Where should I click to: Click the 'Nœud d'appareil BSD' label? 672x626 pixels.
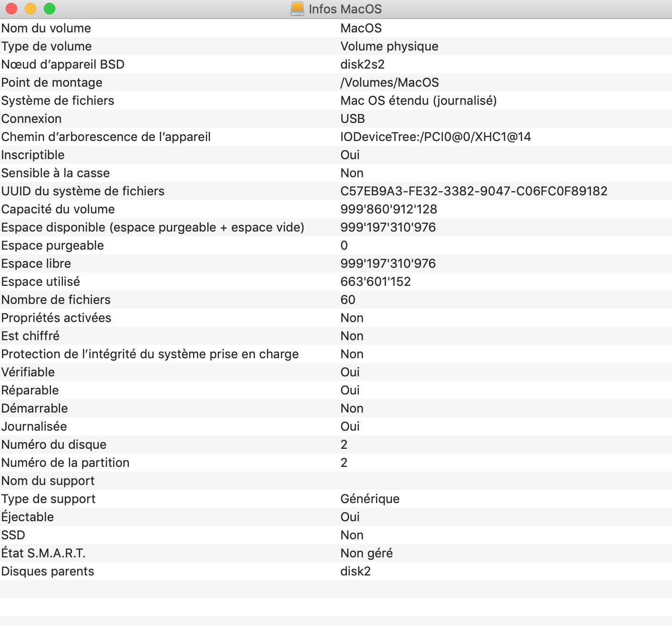tap(63, 64)
